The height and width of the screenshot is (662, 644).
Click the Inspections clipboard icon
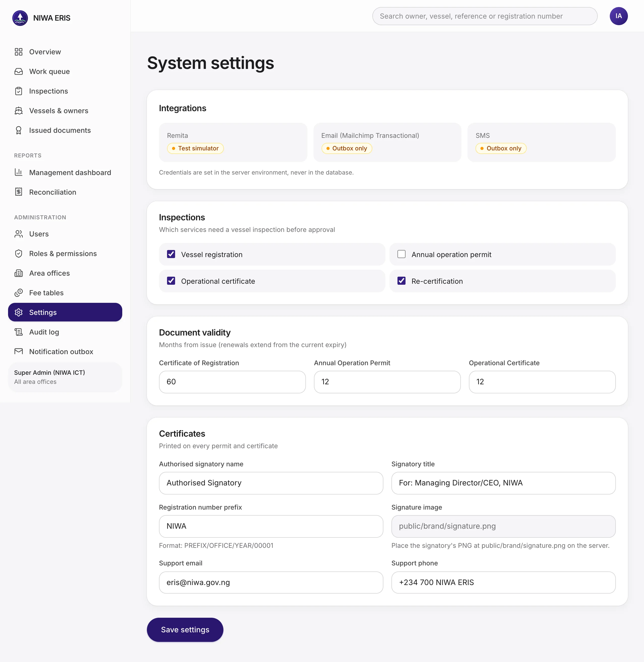coord(19,91)
